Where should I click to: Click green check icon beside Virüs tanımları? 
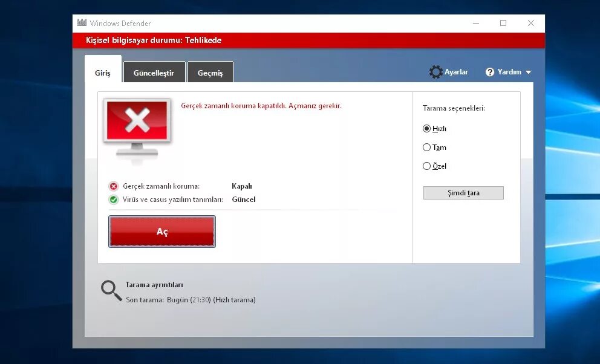(x=114, y=199)
